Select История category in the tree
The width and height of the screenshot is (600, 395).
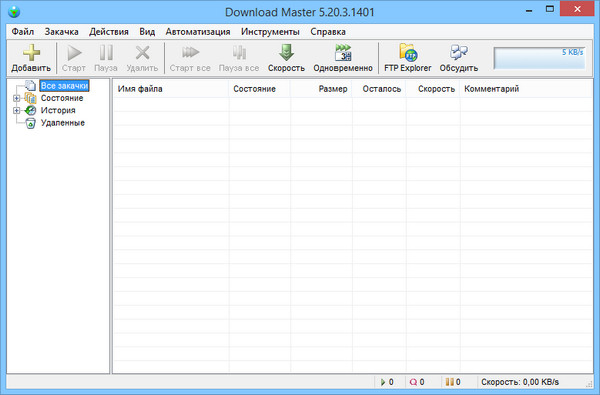58,110
